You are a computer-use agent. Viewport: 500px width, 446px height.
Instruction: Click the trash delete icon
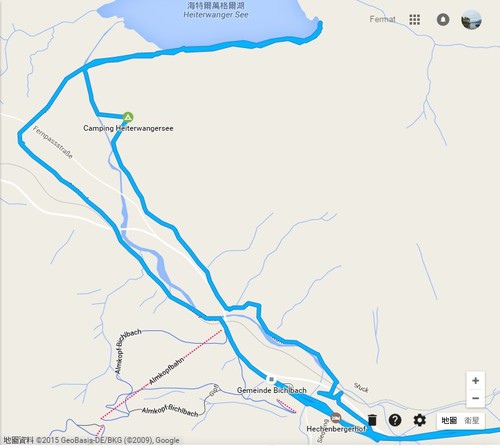click(x=372, y=420)
